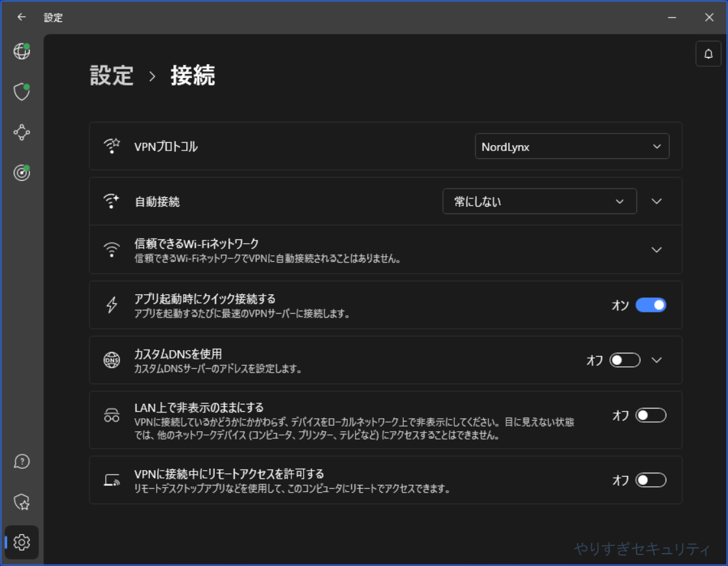Click the VPNプロトコル label
The height and width of the screenshot is (566, 728).
coord(165,147)
